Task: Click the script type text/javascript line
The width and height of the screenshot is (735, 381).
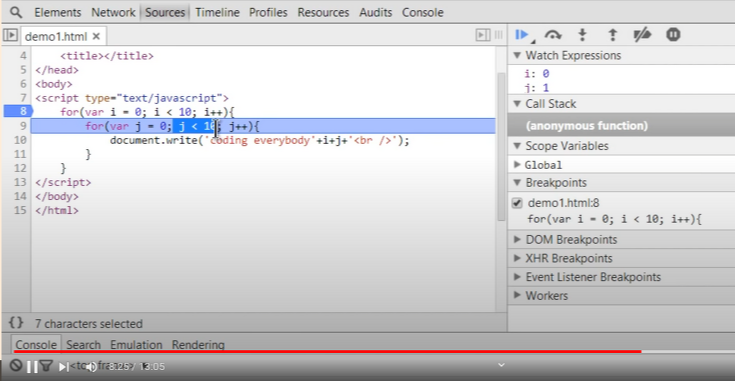Action: click(x=132, y=98)
